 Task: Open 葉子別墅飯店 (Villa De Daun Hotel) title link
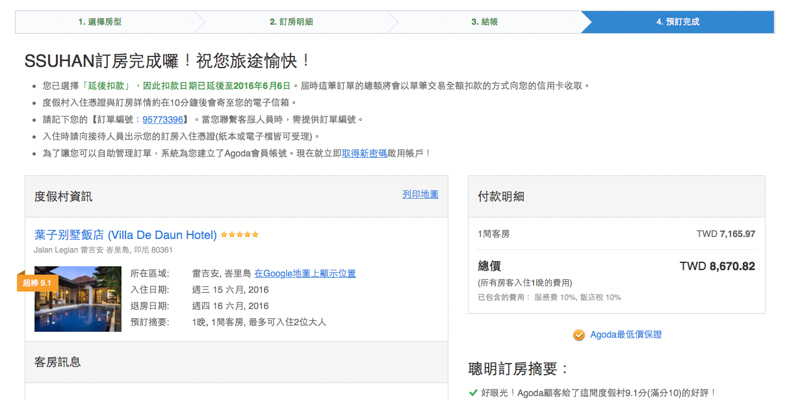click(x=126, y=235)
